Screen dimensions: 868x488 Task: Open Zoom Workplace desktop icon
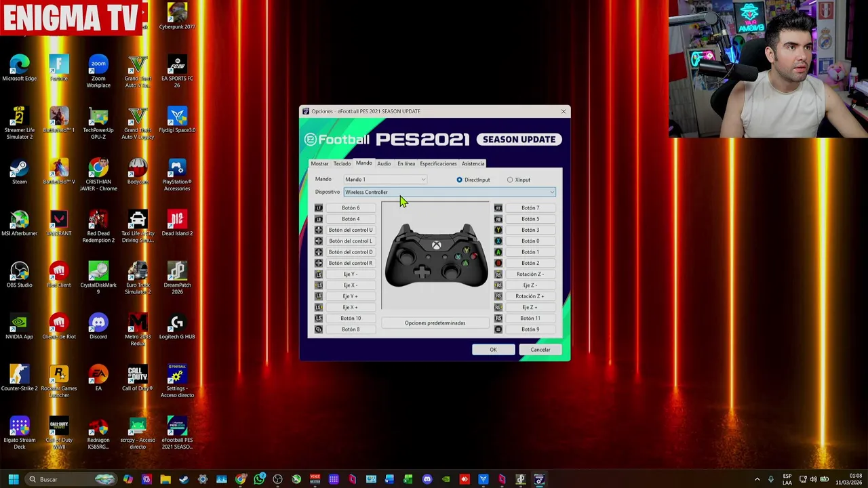(x=98, y=72)
